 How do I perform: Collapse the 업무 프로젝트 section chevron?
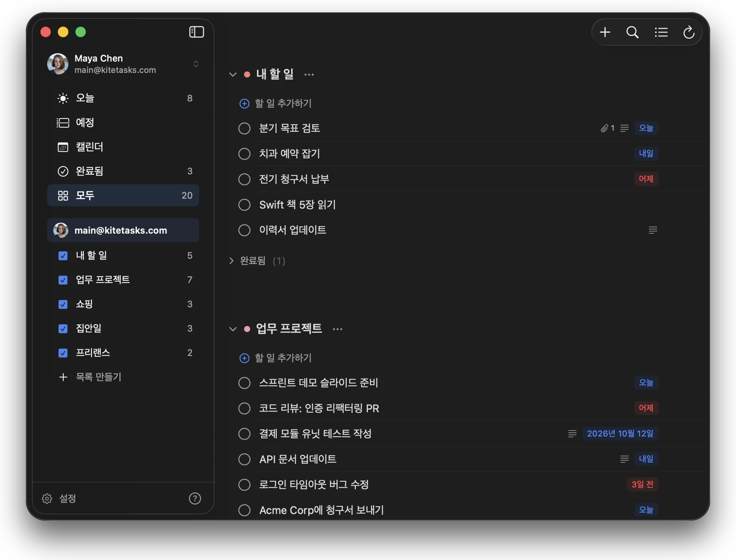click(233, 329)
